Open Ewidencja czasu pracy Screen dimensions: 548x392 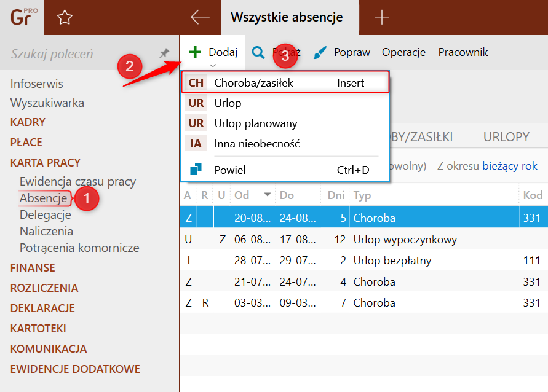click(x=77, y=181)
